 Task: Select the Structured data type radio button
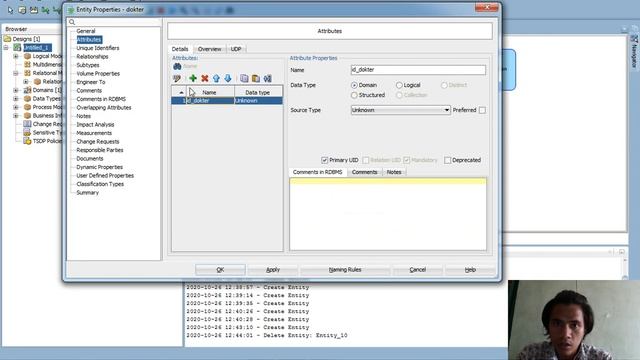(354, 95)
